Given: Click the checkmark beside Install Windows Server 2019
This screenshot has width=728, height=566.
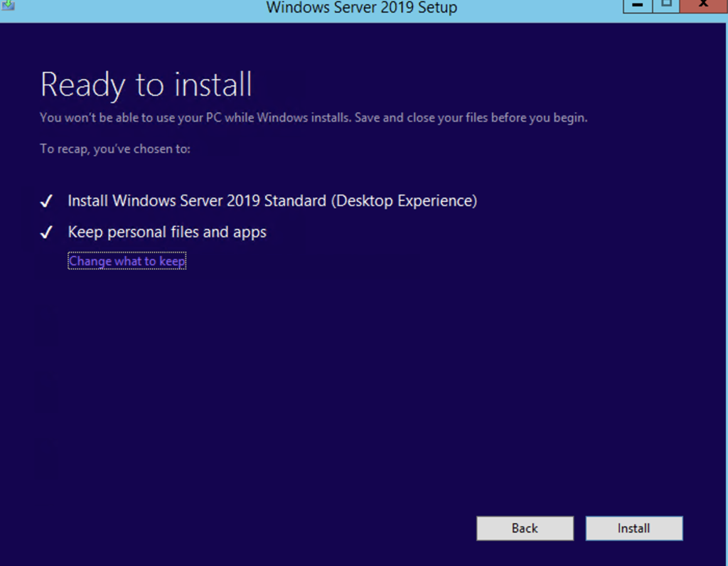Looking at the screenshot, I should click(46, 201).
